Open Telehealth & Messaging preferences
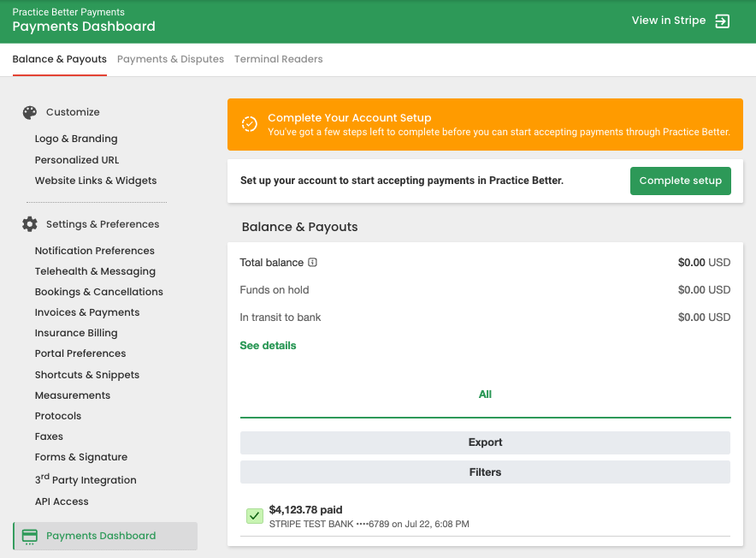Screen dimensions: 756x558 (95, 270)
